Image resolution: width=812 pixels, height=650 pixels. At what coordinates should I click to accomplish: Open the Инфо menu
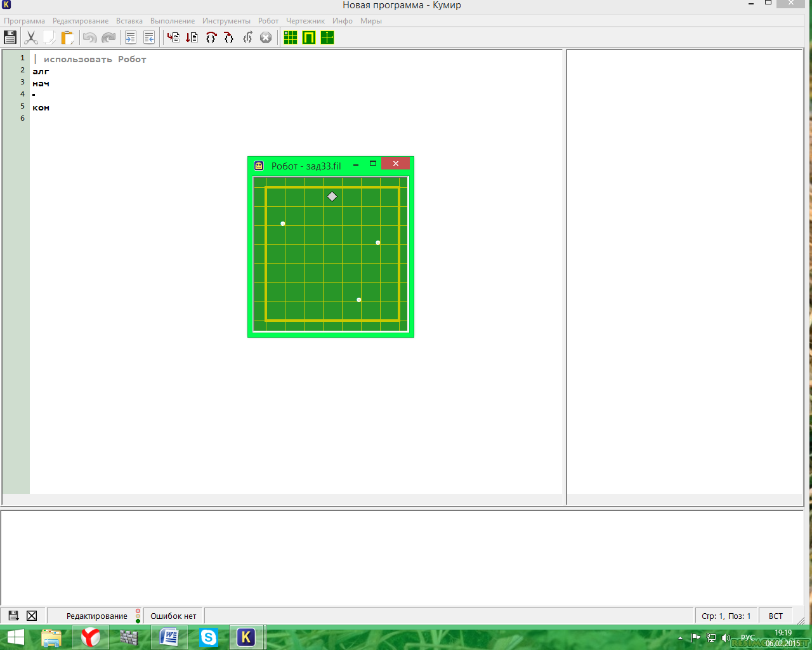click(343, 21)
